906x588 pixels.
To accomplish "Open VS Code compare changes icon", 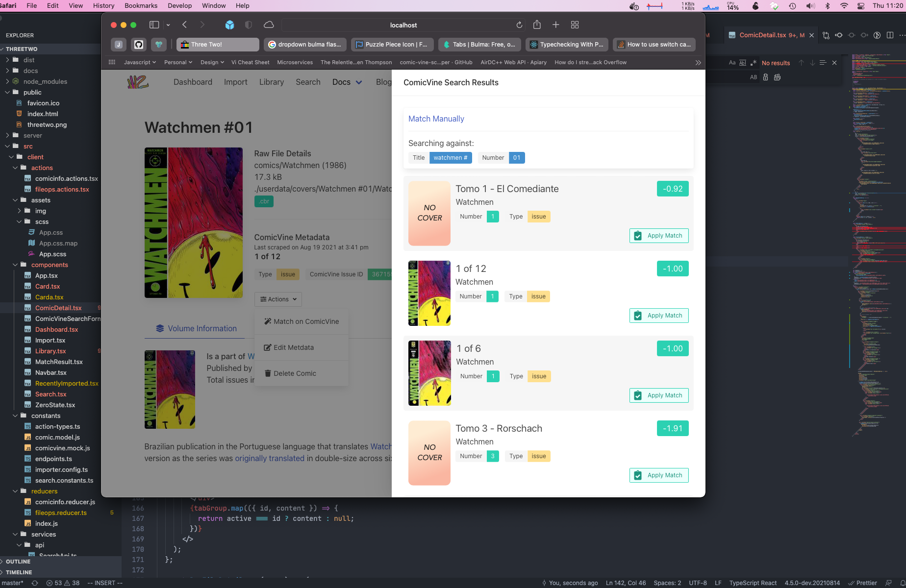I will 826,35.
